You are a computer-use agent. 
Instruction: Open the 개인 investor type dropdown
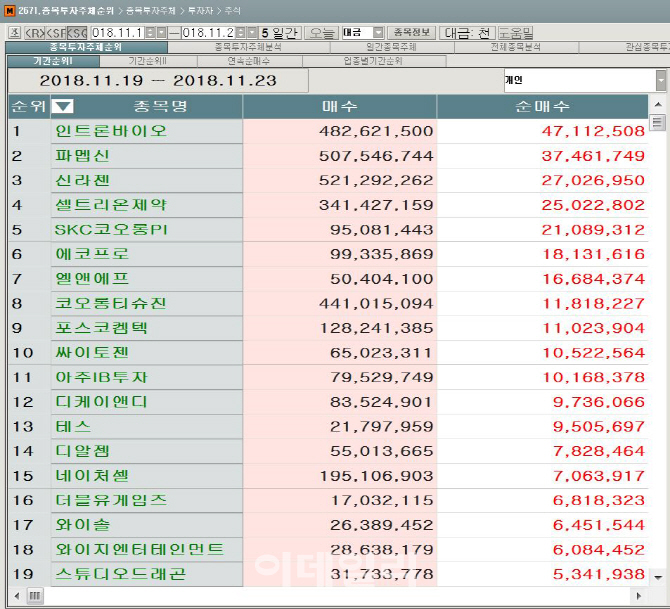point(661,80)
